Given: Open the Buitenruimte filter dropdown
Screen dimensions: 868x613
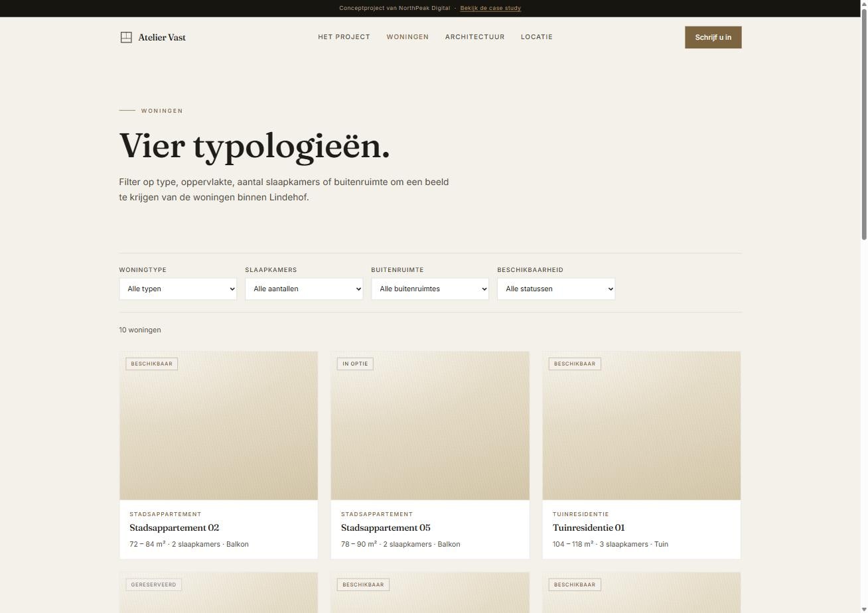Looking at the screenshot, I should tap(430, 289).
